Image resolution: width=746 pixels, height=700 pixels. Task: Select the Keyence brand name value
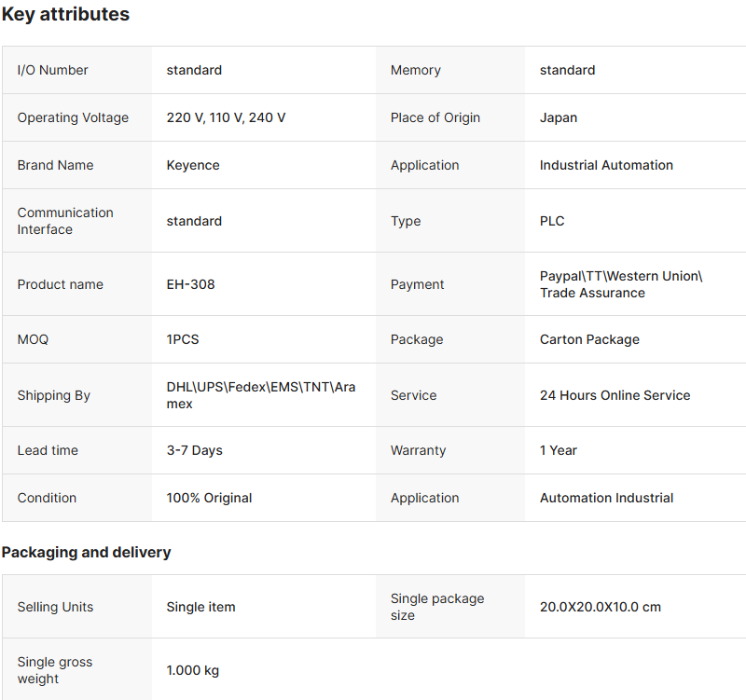(x=193, y=165)
